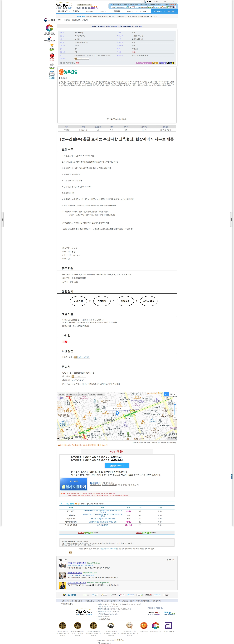
Task: Share the posting via KakaoTalk icon
Action: (x=173, y=63)
